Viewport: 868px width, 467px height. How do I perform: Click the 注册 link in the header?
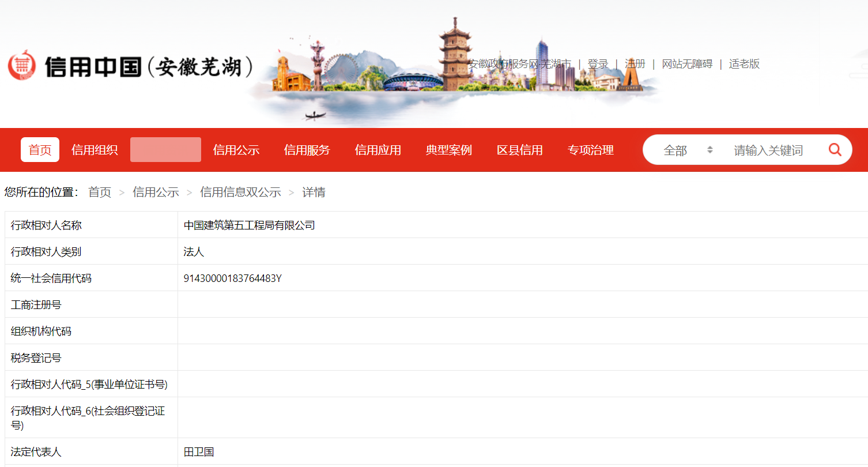[x=635, y=64]
